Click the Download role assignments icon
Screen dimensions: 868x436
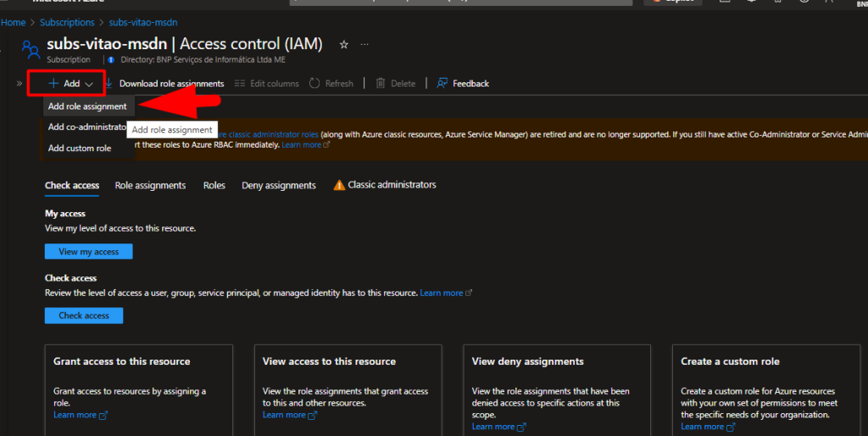110,83
